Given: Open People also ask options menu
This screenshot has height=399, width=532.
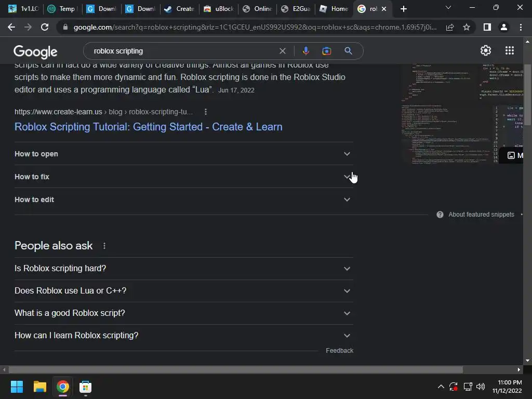Looking at the screenshot, I should pyautogui.click(x=104, y=246).
